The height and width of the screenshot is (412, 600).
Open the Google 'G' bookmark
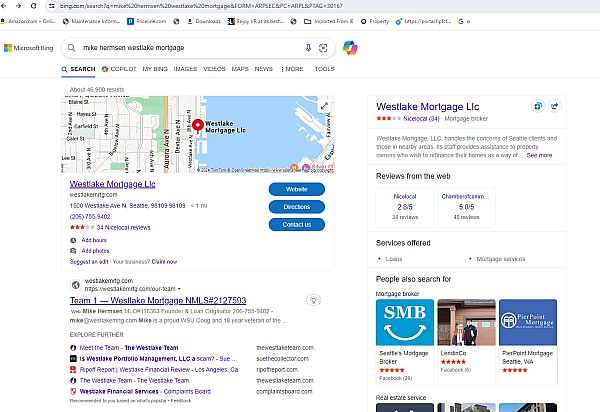pos(464,21)
